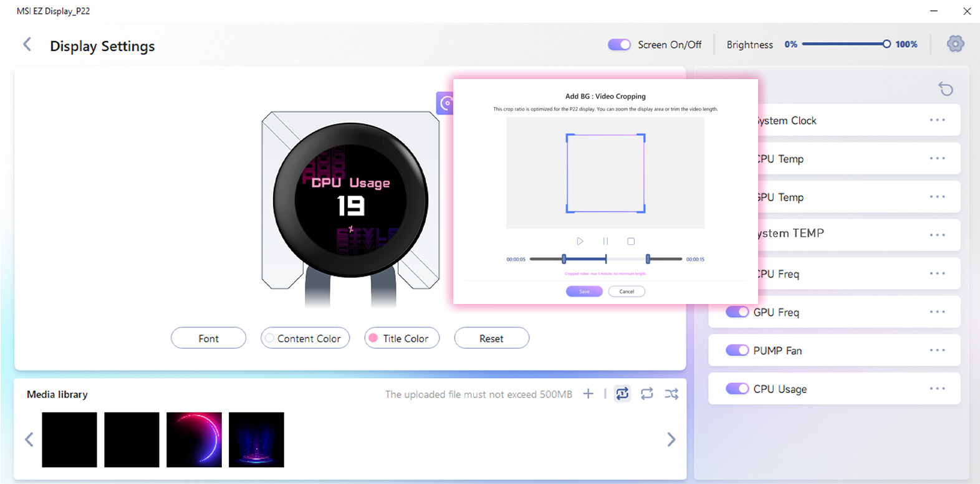Screen dimensions: 980x484
Task: Stop the video in the cropping dialog
Action: coord(631,241)
